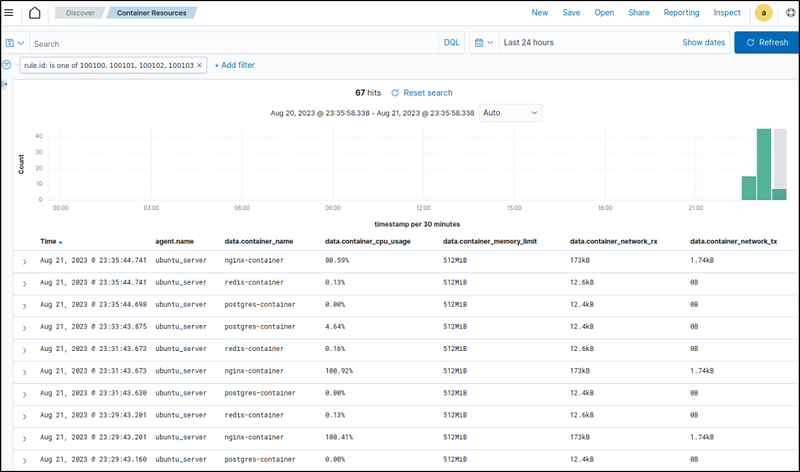Screen dimensions: 800x472
Task: Switch query language via DQL toggle
Action: pos(452,43)
